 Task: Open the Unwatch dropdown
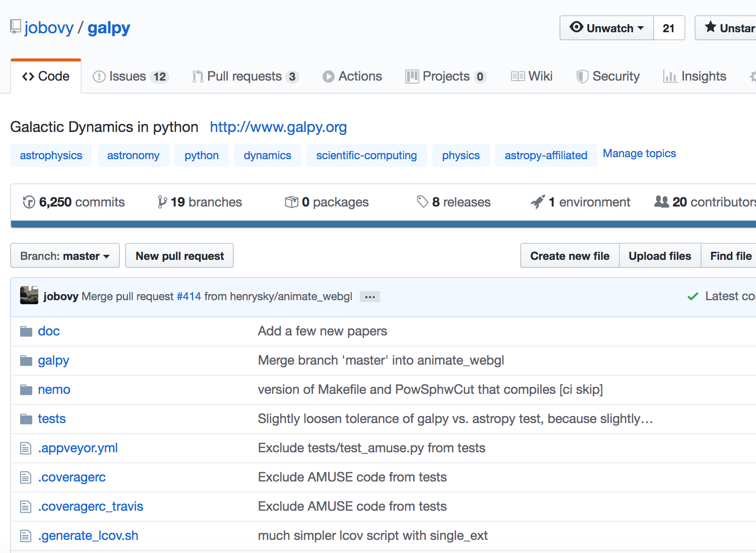(x=607, y=28)
